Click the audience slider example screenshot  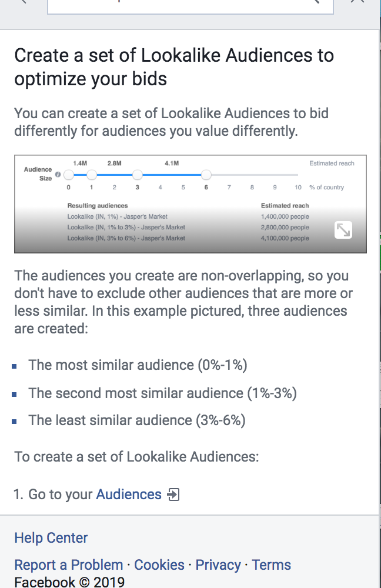pyautogui.click(x=190, y=204)
